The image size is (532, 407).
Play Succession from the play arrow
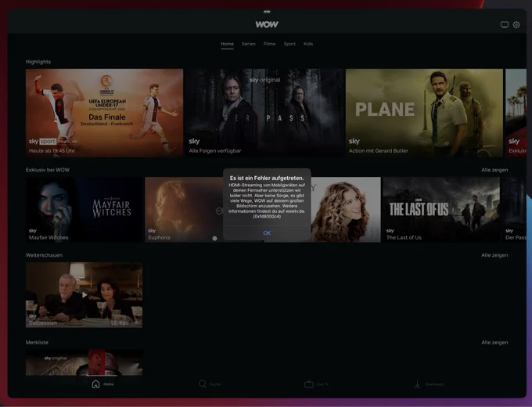(x=84, y=294)
